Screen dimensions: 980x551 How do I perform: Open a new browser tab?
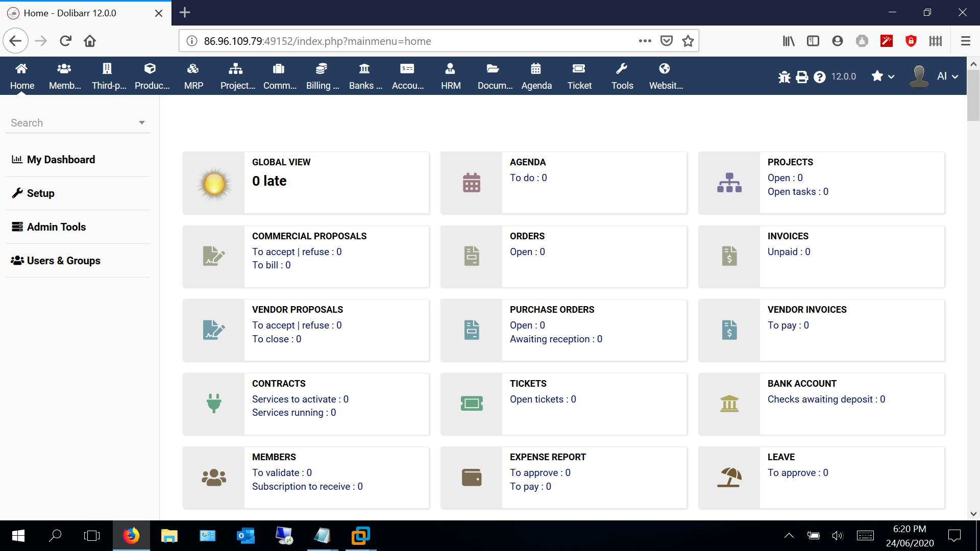(x=185, y=12)
